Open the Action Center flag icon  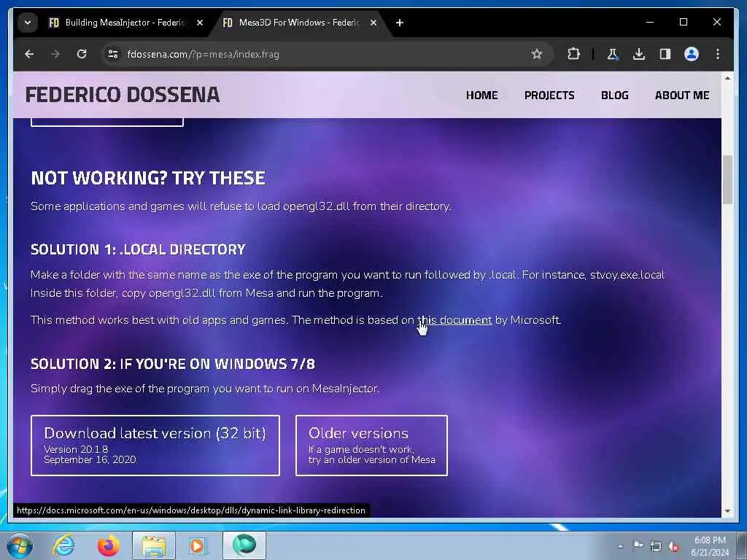pos(638,545)
